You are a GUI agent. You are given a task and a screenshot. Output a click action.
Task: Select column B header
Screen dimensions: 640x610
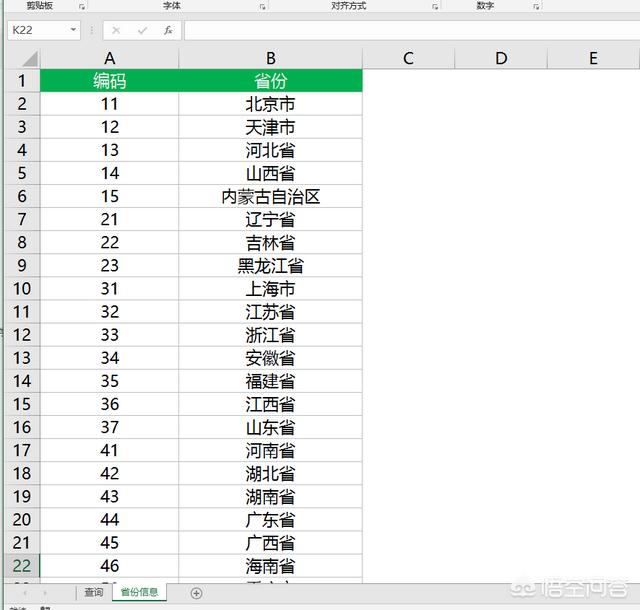(x=271, y=58)
